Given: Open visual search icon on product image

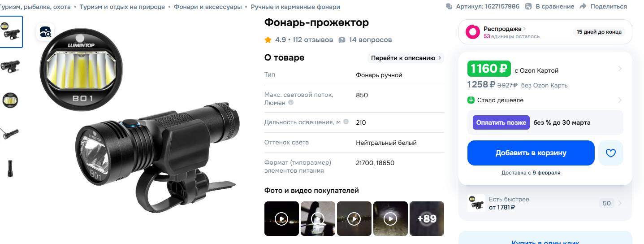Looking at the screenshot, I should click(x=45, y=32).
